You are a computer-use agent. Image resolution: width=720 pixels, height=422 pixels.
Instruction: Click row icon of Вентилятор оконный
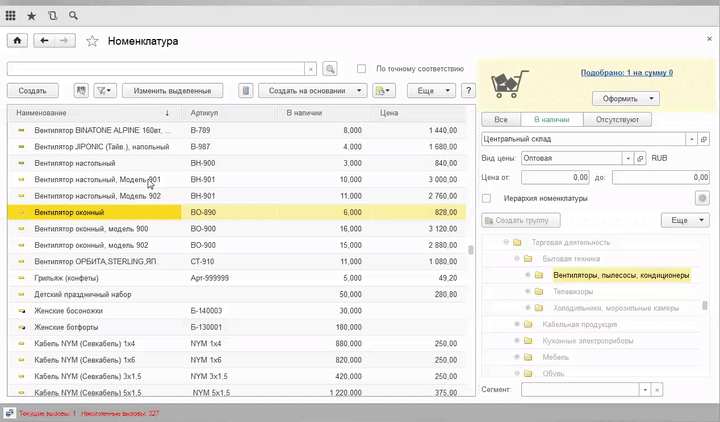[x=21, y=213]
